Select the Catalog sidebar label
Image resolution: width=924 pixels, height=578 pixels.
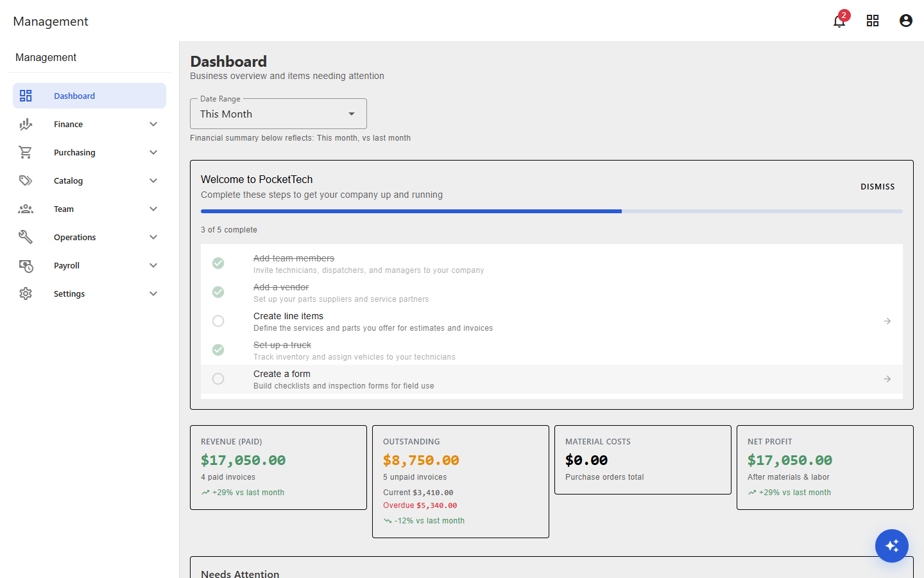coord(68,181)
